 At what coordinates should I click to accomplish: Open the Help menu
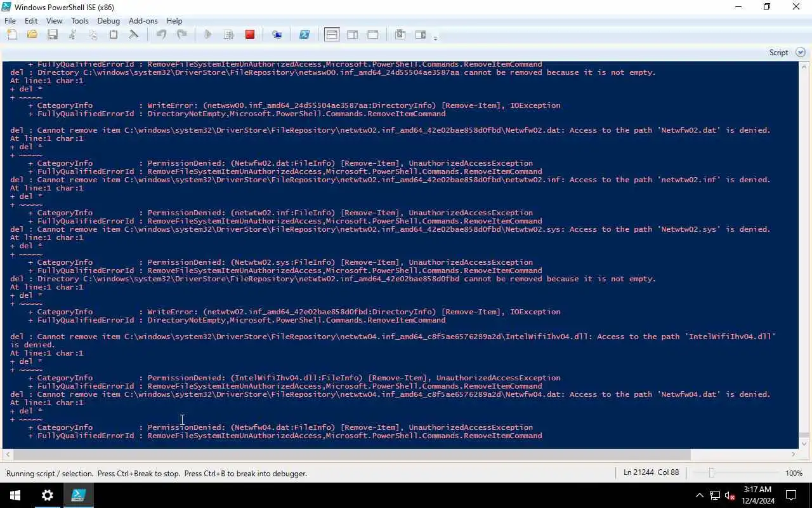pos(174,21)
